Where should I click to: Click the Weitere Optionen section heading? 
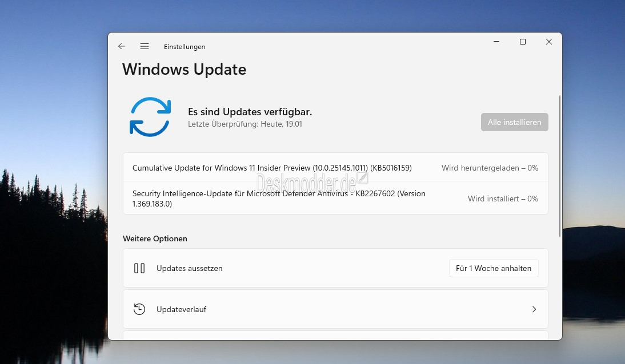155,238
